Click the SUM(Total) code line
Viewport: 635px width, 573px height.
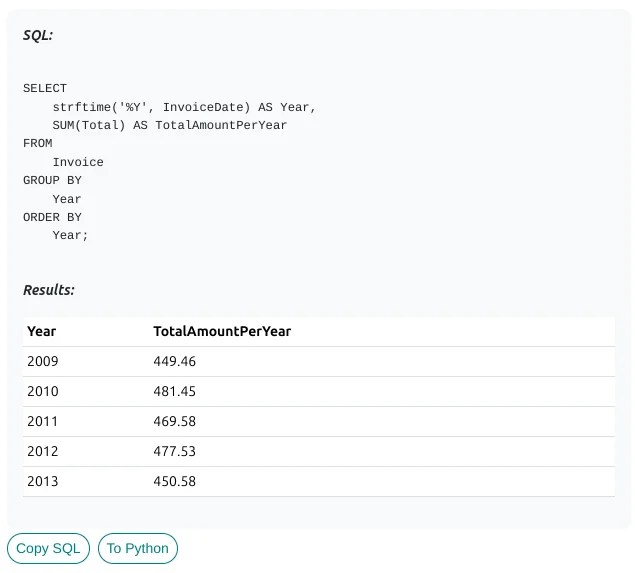pos(169,125)
